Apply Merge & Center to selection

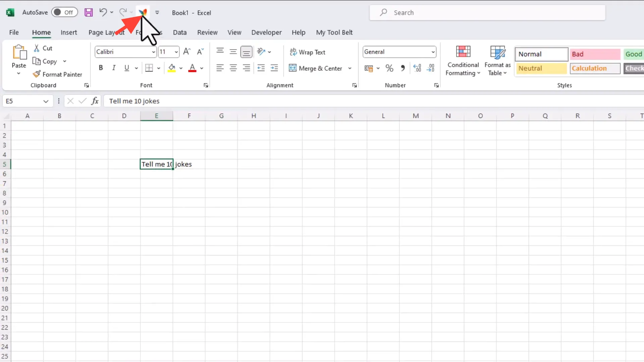point(316,68)
